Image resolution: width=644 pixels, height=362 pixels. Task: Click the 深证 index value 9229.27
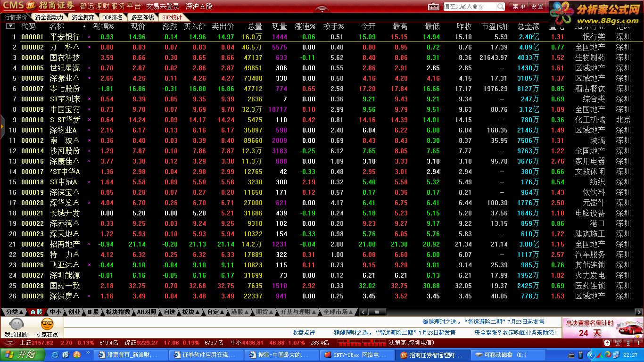tap(148, 343)
